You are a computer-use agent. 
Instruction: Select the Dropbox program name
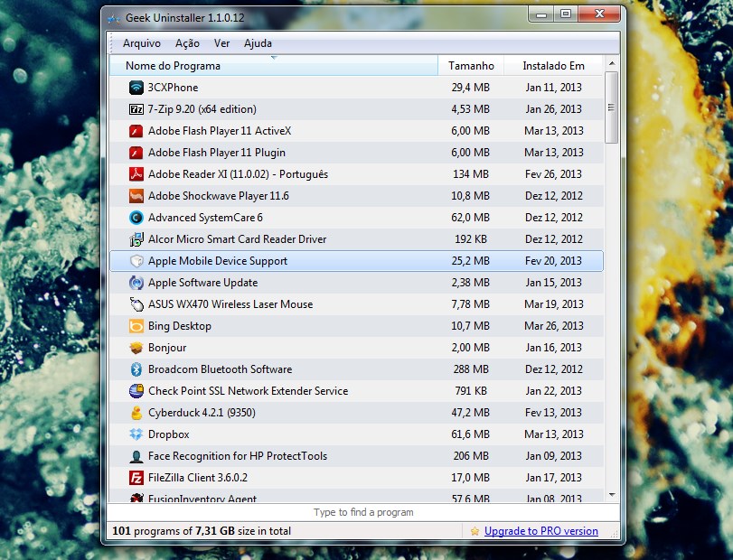coord(168,434)
